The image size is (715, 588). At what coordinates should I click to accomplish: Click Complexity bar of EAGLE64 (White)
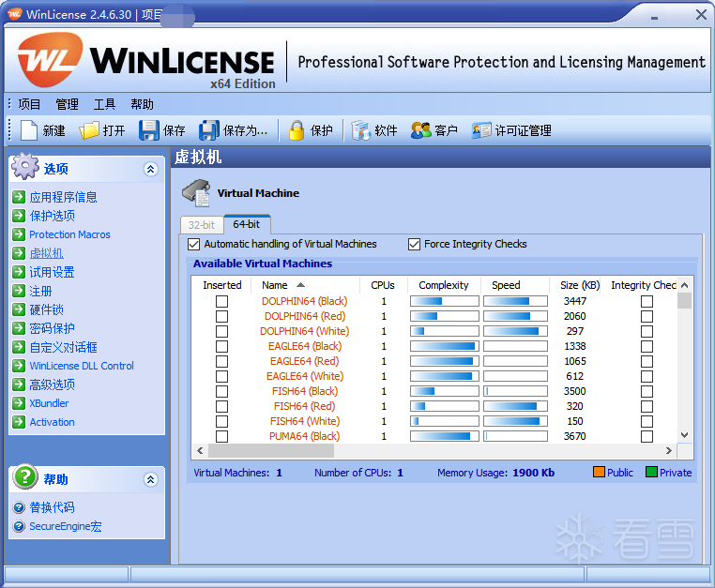pos(445,376)
